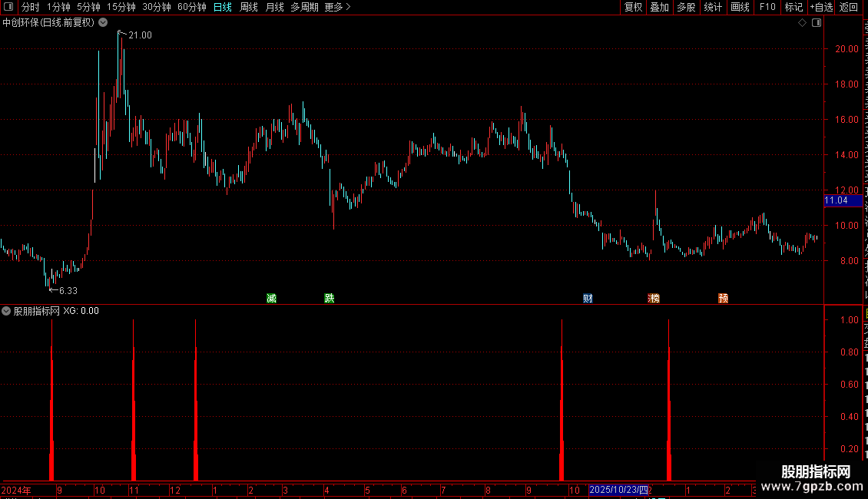Screen dimensions: 868x499
Task: Open the 中创环保 chart title dropdown
Action: pyautogui.click(x=103, y=23)
